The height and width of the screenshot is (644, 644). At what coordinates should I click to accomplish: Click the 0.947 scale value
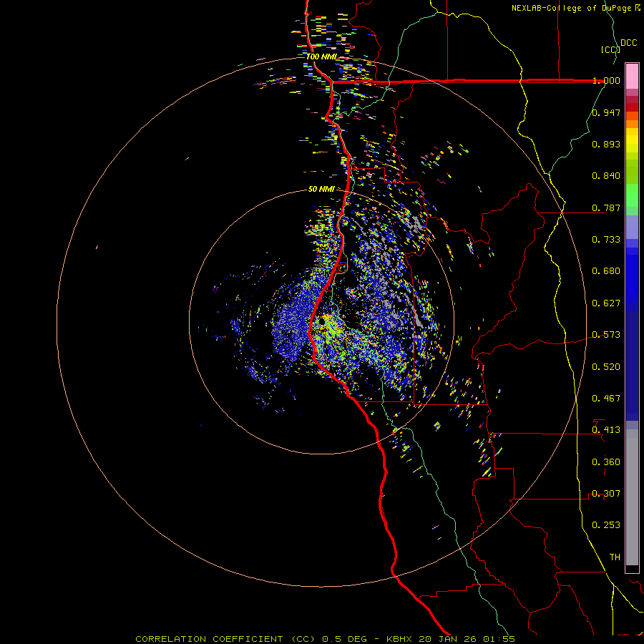(606, 112)
